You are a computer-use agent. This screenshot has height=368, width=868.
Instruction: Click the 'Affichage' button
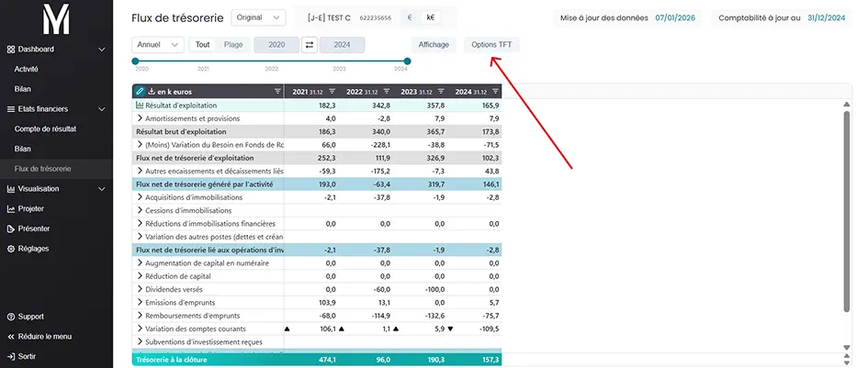[434, 45]
